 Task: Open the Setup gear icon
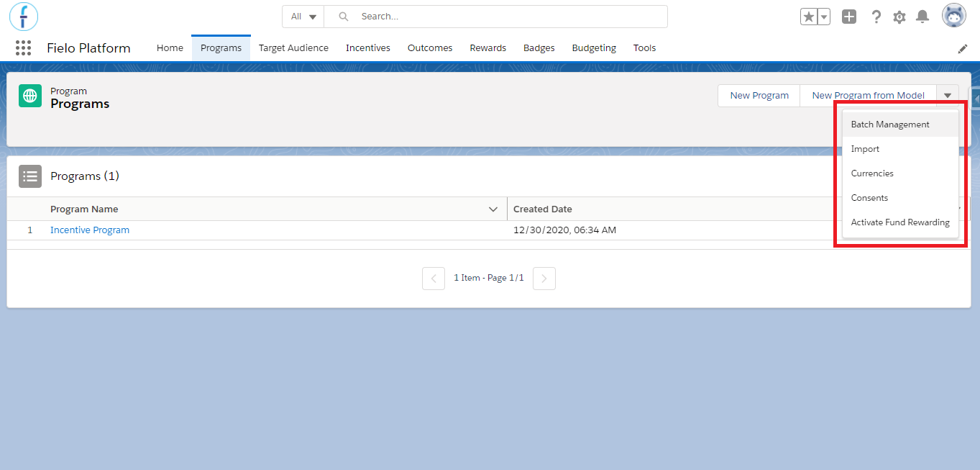pyautogui.click(x=899, y=17)
